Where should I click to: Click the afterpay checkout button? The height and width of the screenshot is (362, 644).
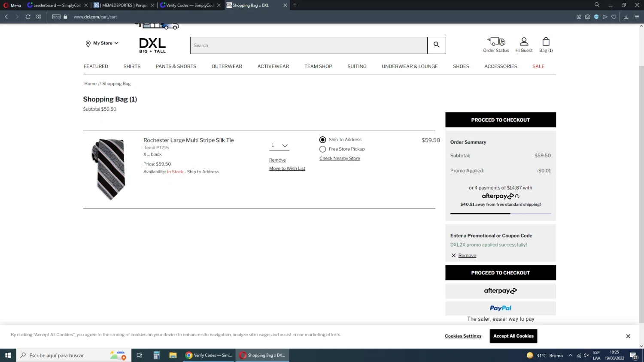pyautogui.click(x=501, y=291)
